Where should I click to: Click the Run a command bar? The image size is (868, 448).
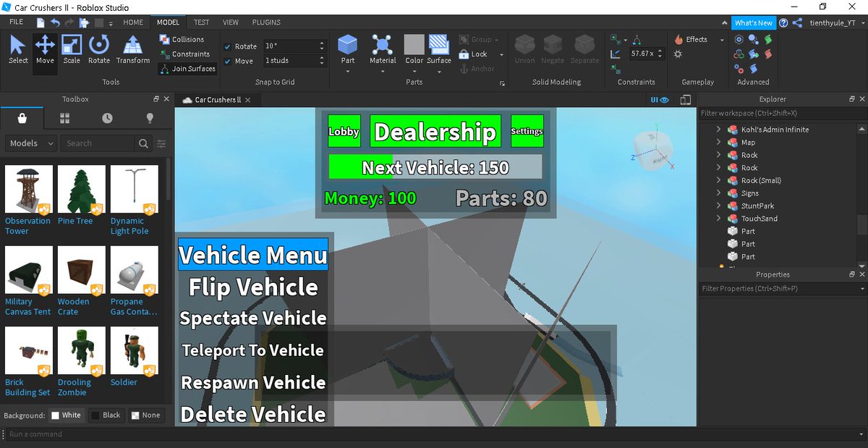point(434,434)
